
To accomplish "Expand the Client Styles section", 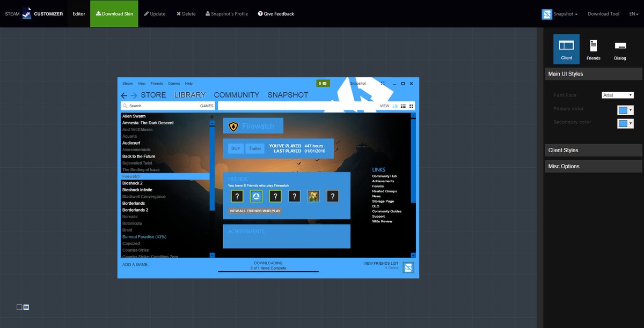I will [594, 150].
